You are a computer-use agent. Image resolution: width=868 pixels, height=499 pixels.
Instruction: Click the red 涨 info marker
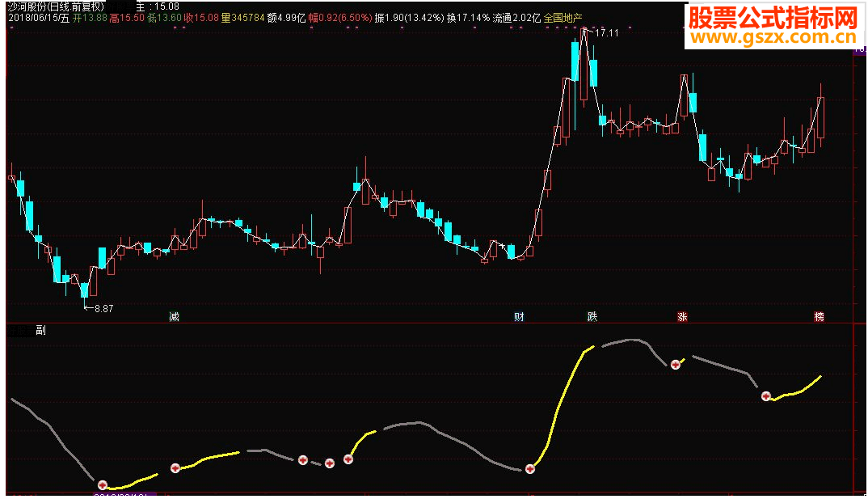tap(683, 317)
